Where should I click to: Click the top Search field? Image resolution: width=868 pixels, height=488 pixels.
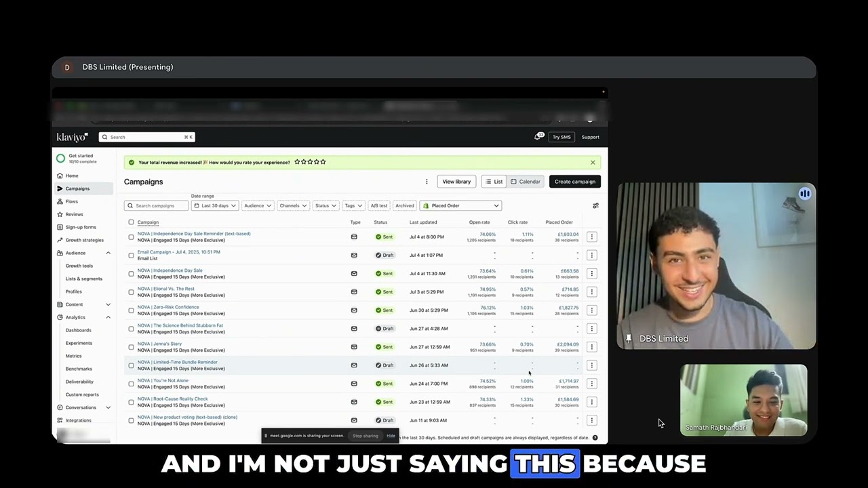[147, 137]
